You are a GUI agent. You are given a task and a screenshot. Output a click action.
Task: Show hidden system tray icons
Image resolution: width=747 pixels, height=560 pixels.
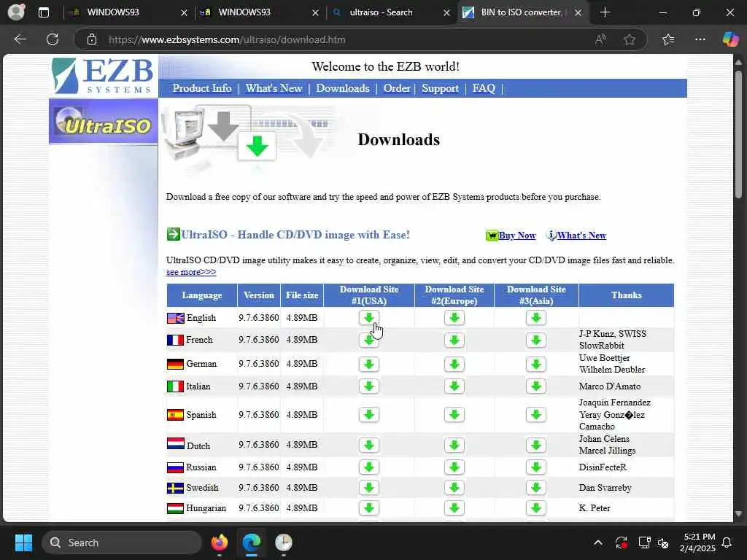click(x=598, y=542)
